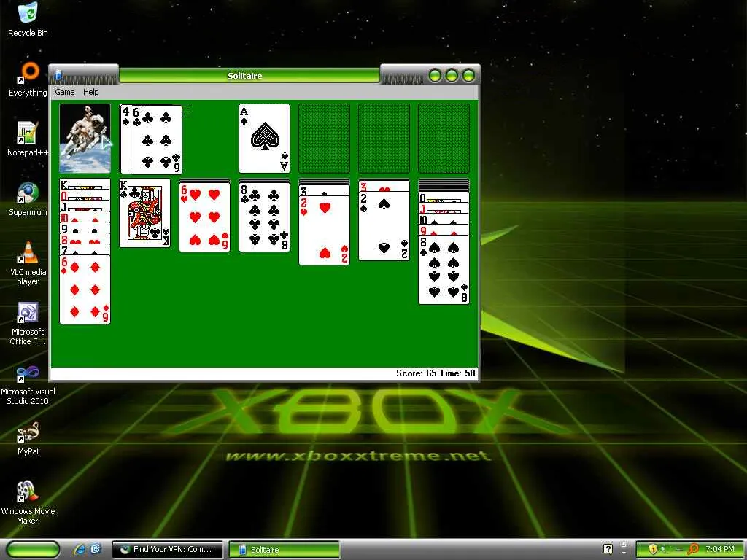The image size is (747, 560).
Task: Select the eight of clubs card
Action: 264,217
